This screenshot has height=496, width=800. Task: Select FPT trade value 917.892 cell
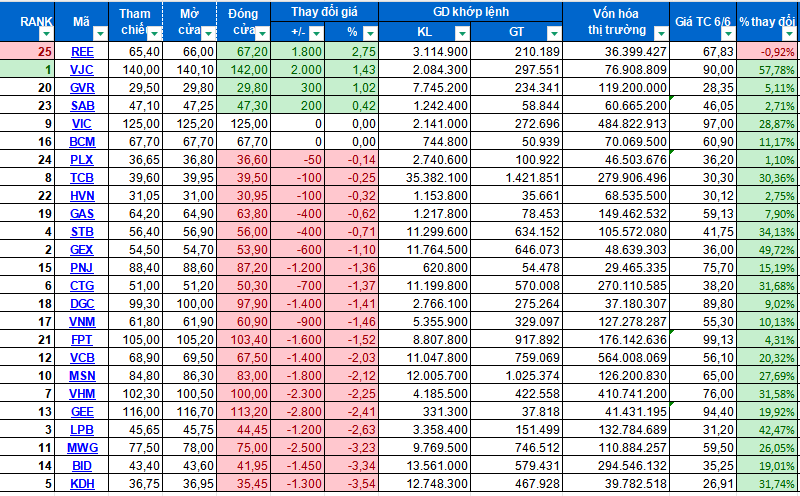pyautogui.click(x=516, y=340)
